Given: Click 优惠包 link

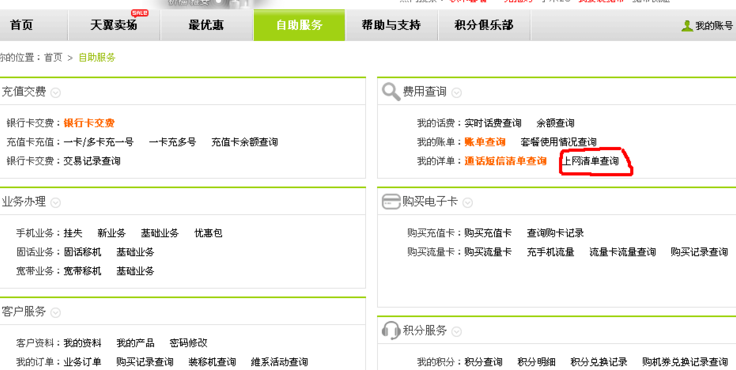Looking at the screenshot, I should coord(208,233).
